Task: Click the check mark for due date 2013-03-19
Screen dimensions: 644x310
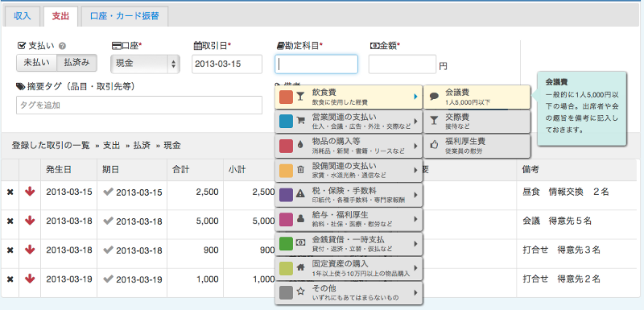Action: coord(109,279)
